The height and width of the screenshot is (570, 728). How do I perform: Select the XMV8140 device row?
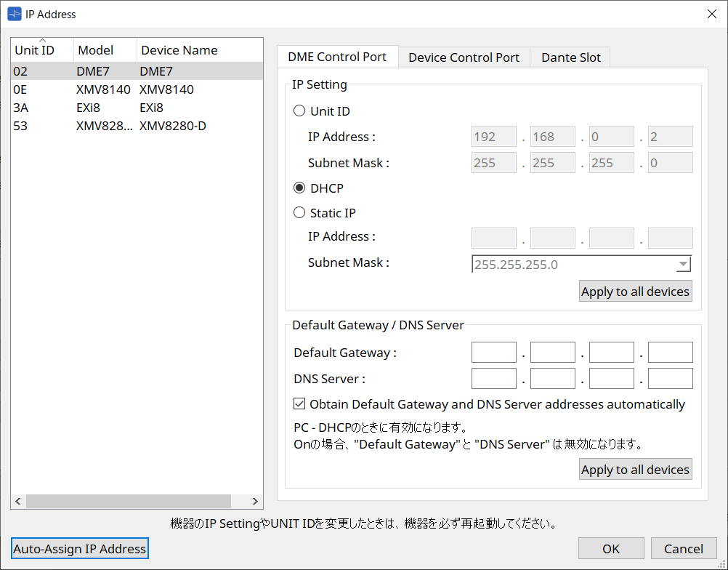coord(109,89)
